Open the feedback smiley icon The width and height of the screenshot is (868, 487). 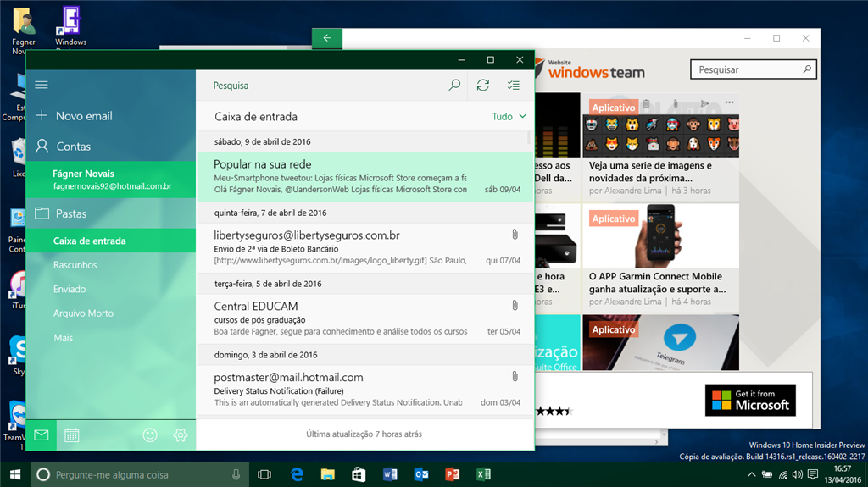[149, 435]
